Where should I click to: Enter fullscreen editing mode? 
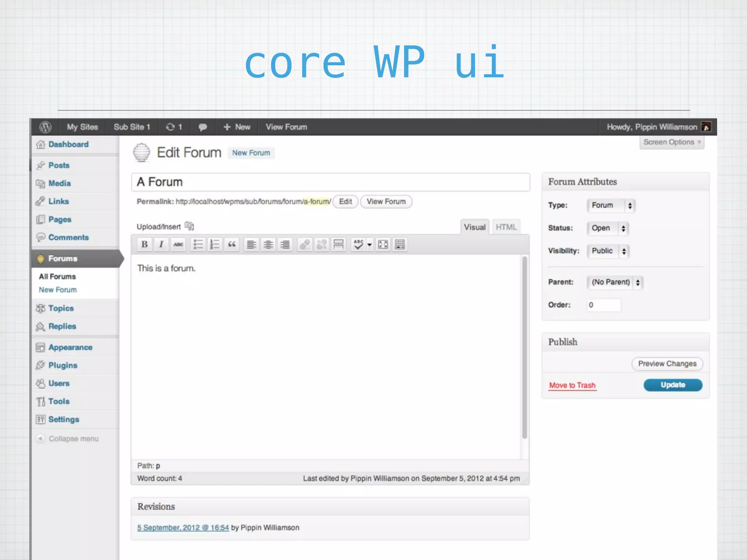(x=383, y=244)
